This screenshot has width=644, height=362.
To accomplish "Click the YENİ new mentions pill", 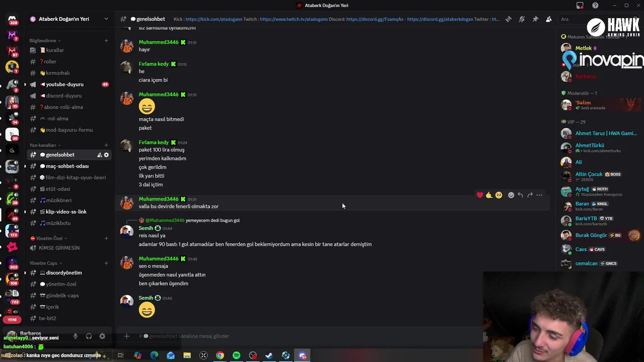I will (x=12, y=320).
